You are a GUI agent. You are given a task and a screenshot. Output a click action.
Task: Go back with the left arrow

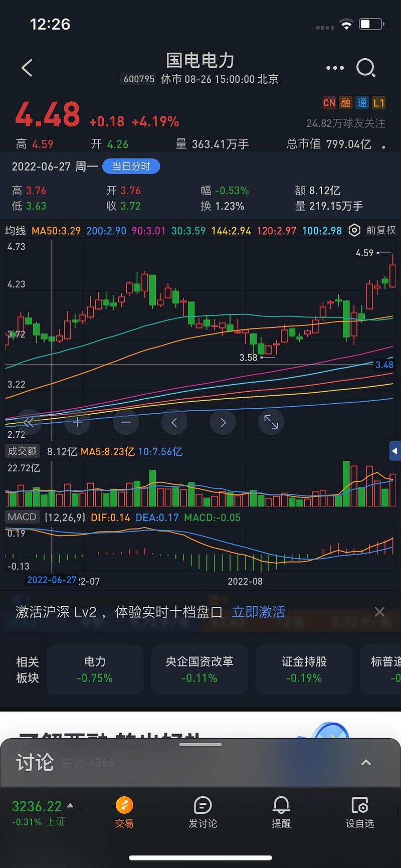click(27, 68)
